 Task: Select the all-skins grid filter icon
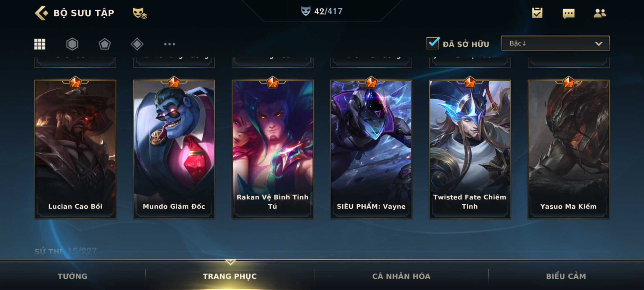40,44
